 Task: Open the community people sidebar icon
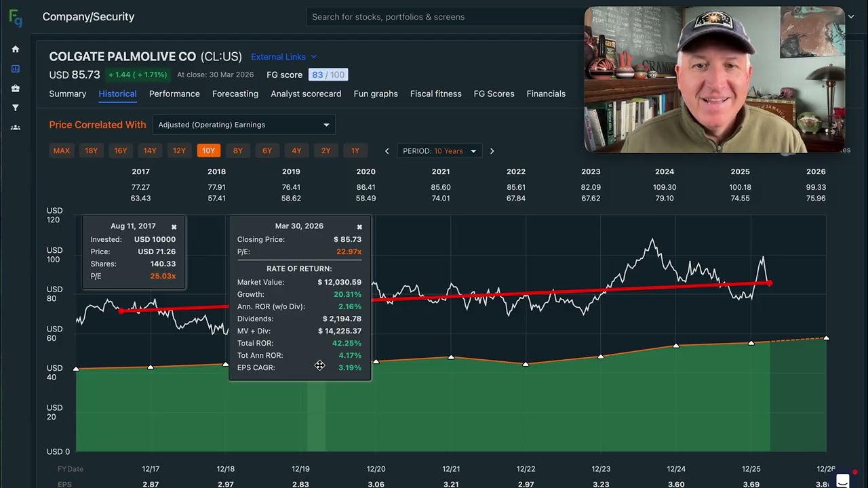tap(16, 127)
